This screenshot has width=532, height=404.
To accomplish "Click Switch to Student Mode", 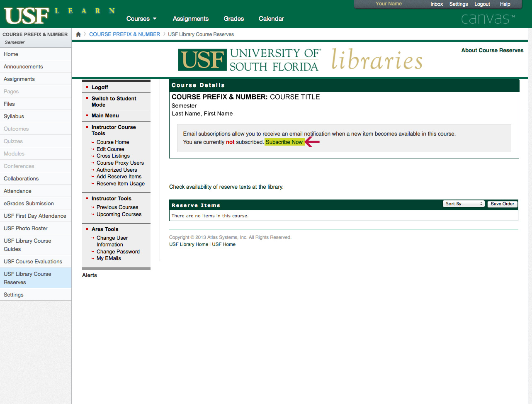I will coord(114,102).
